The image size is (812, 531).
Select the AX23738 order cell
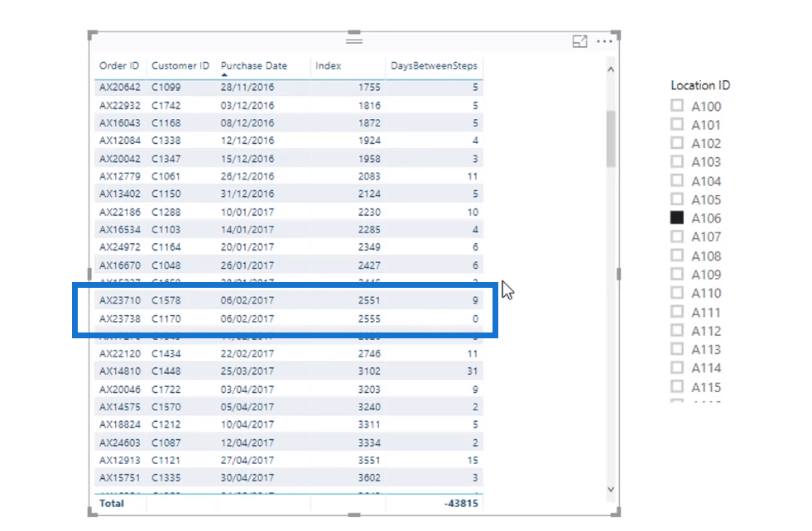click(x=120, y=318)
